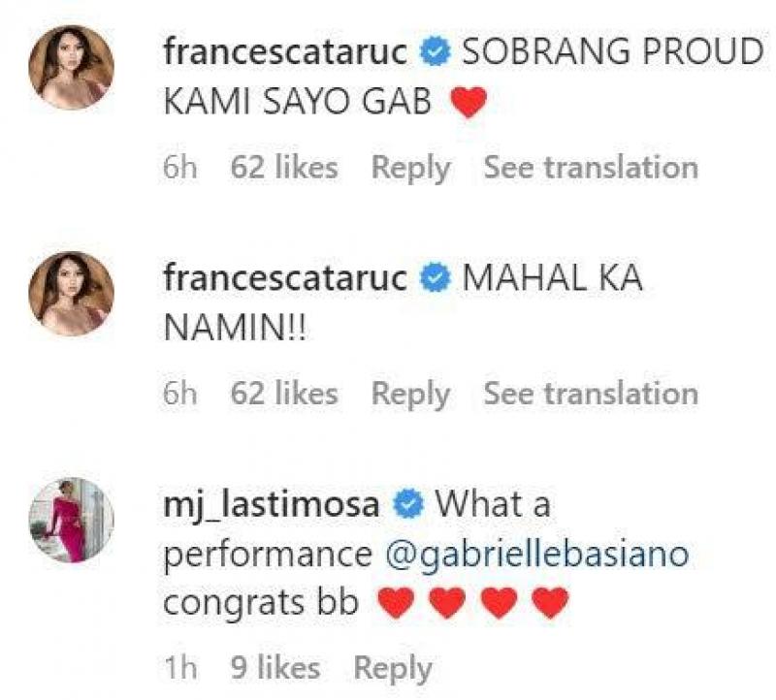This screenshot has width=776, height=700.
Task: View the 9 likes on mj_lastimosa's comment
Action: [x=275, y=668]
